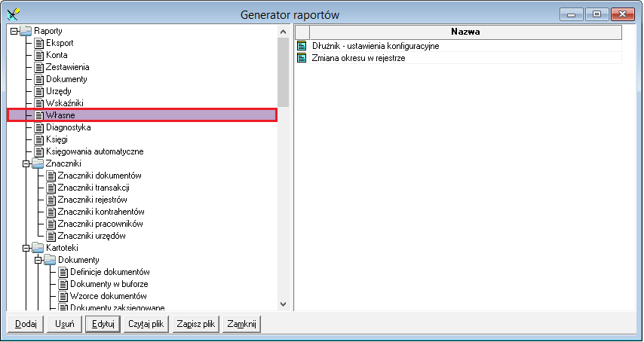Image resolution: width=644 pixels, height=342 pixels.
Task: Select the Diagnostyka tree item
Action: click(68, 127)
